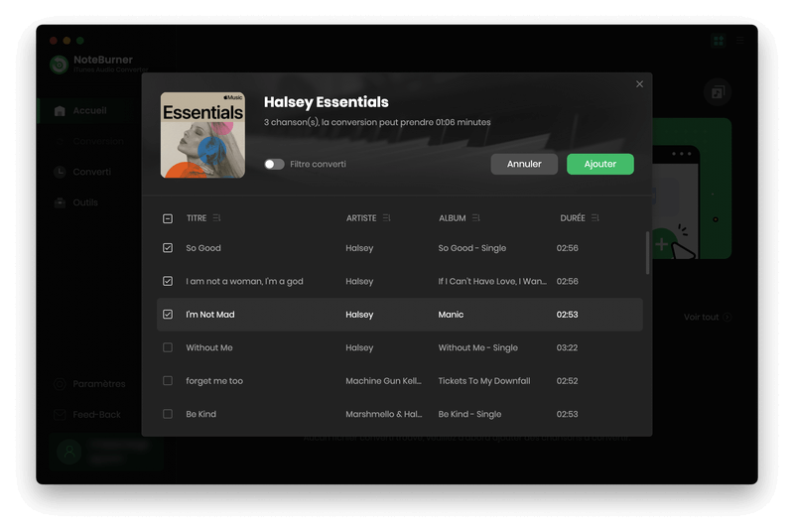Click Machine Gun Kell... artist cell

383,381
